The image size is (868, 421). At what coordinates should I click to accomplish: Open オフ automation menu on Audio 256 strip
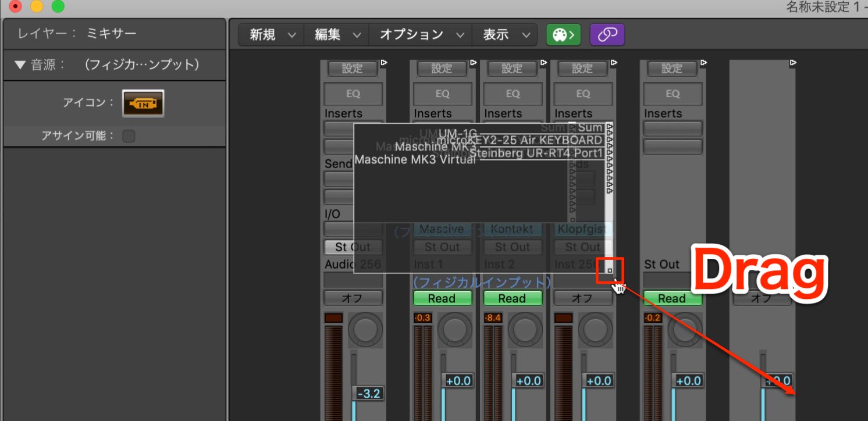(x=353, y=298)
